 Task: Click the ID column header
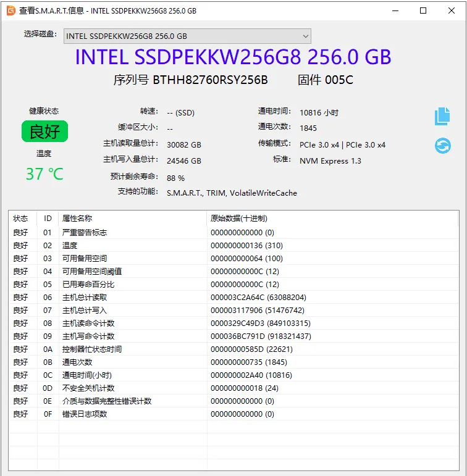coord(48,219)
